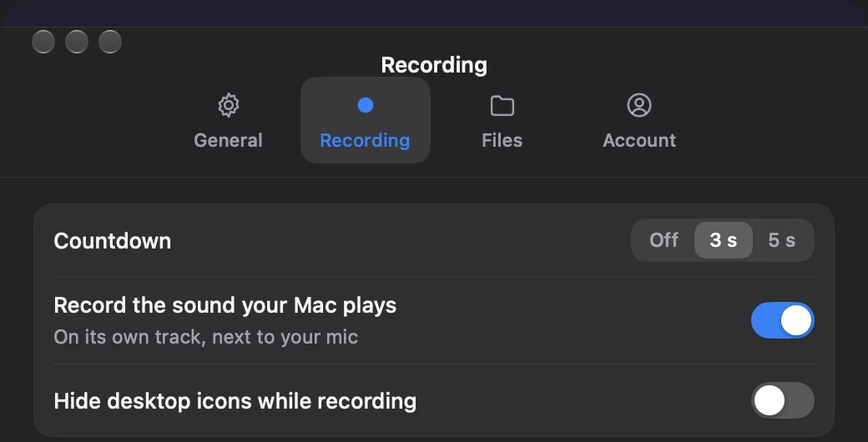
Task: Minimize the preferences window
Action: tap(77, 42)
